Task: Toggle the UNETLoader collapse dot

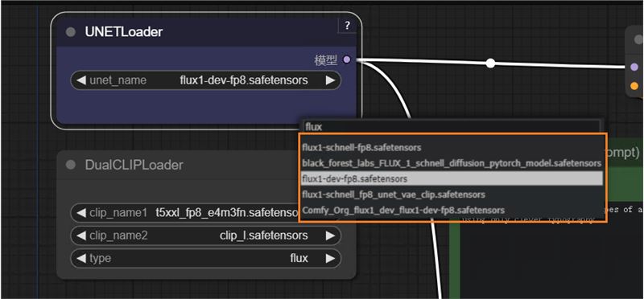Action: coord(71,32)
